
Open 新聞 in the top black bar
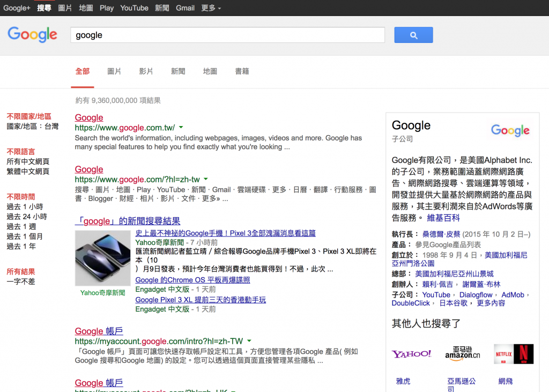(x=162, y=8)
